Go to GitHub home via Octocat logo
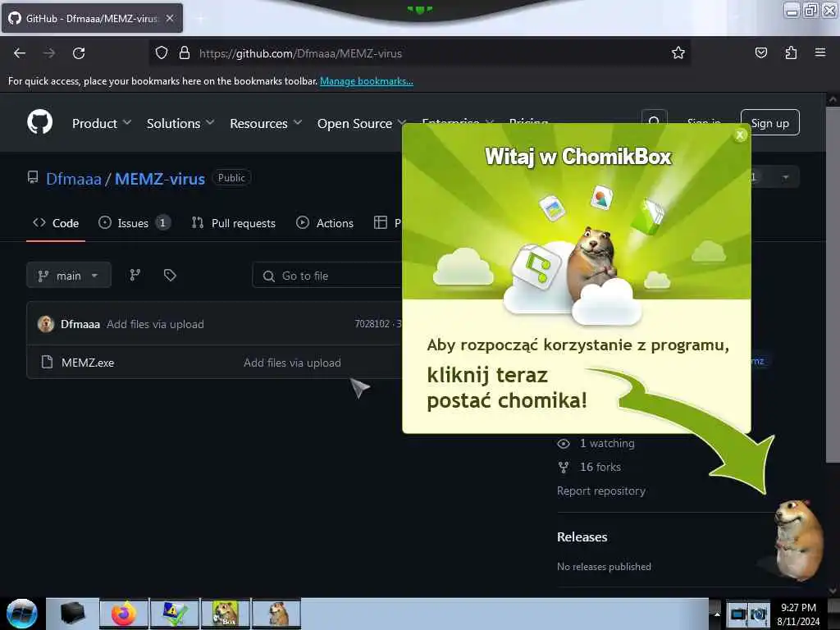Screen dimensions: 840x630 point(39,122)
